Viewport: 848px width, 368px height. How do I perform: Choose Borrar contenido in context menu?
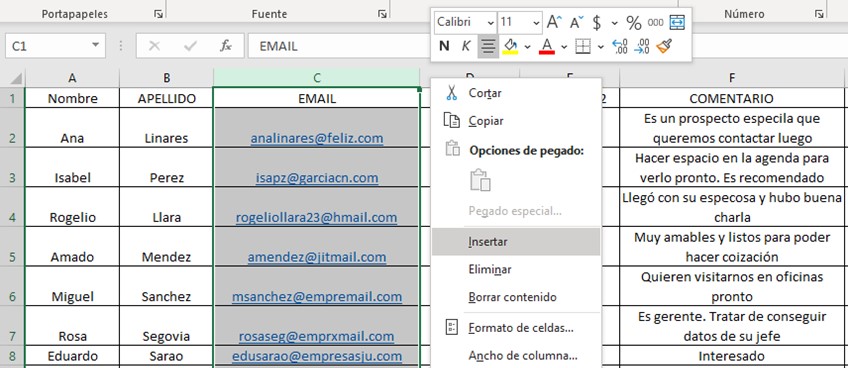[x=516, y=297]
